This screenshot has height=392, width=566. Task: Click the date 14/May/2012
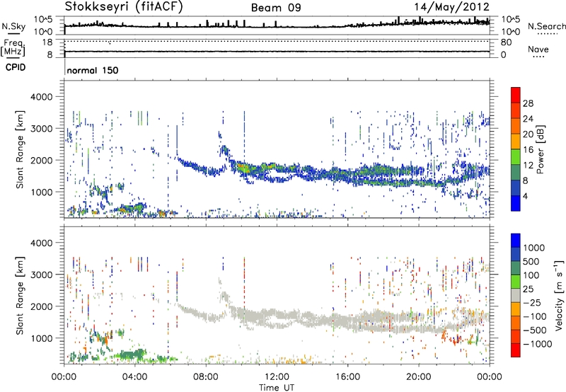click(x=451, y=7)
